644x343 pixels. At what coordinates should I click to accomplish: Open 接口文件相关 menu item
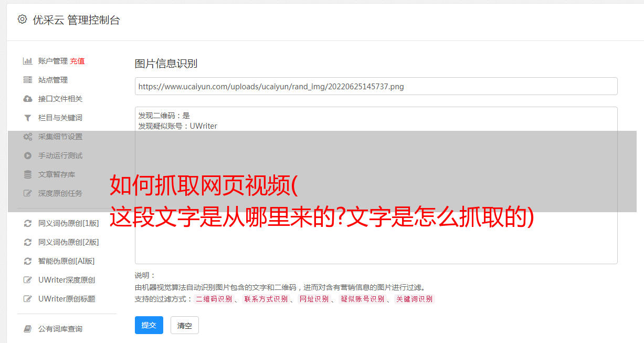pyautogui.click(x=60, y=99)
